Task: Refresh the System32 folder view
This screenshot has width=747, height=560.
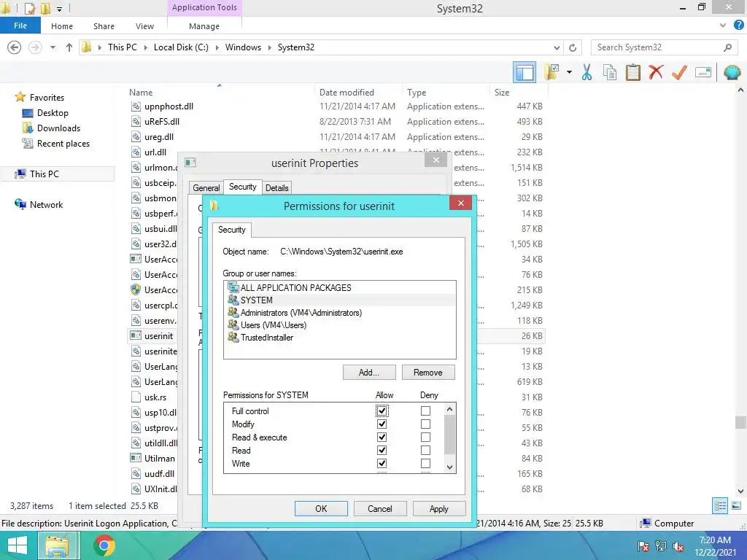Action: tap(573, 47)
